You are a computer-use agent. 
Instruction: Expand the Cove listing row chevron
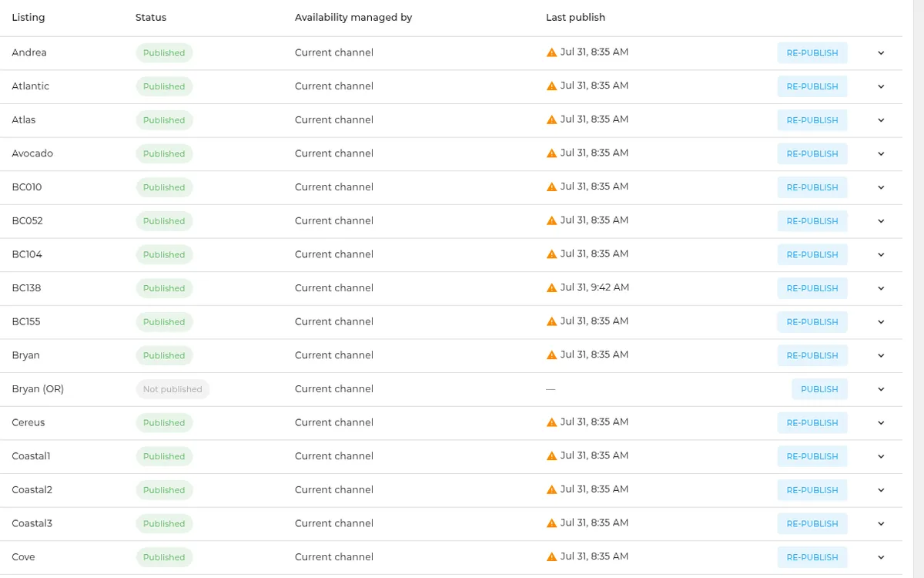point(881,557)
